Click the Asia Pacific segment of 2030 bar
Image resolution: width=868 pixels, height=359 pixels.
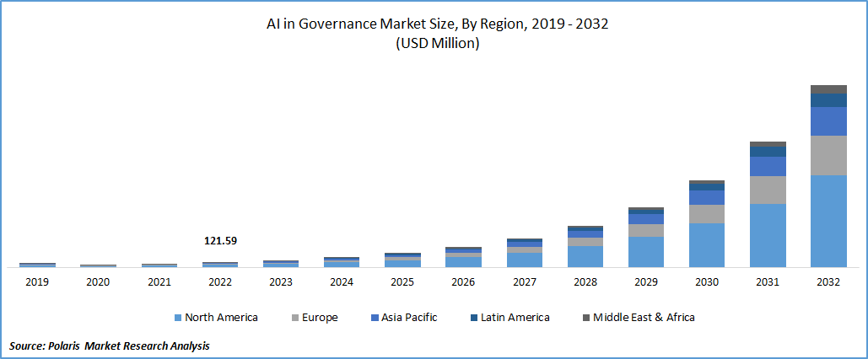707,197
